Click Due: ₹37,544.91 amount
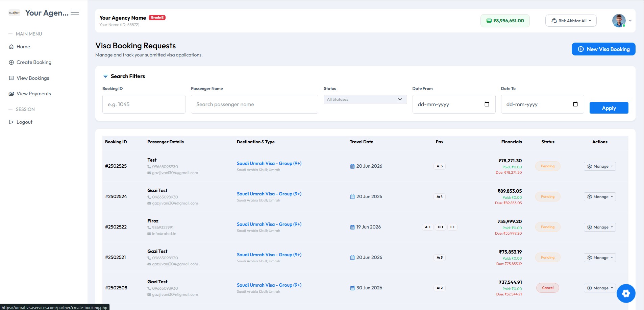The image size is (644, 310). coord(509,294)
